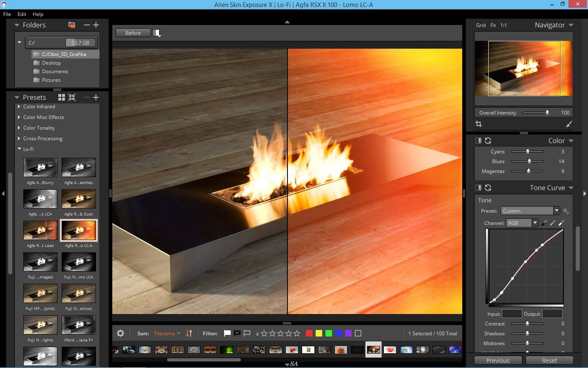This screenshot has width=588, height=368.
Task: Open tone preset list menu icon beside Custom
Action: click(x=566, y=211)
